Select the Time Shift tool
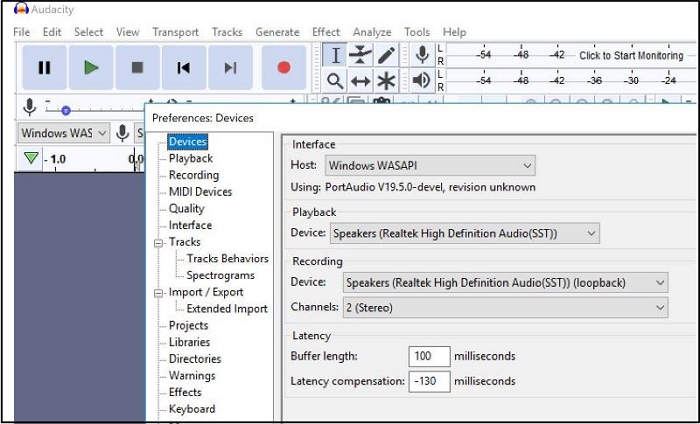Image resolution: width=700 pixels, height=424 pixels. (x=360, y=81)
